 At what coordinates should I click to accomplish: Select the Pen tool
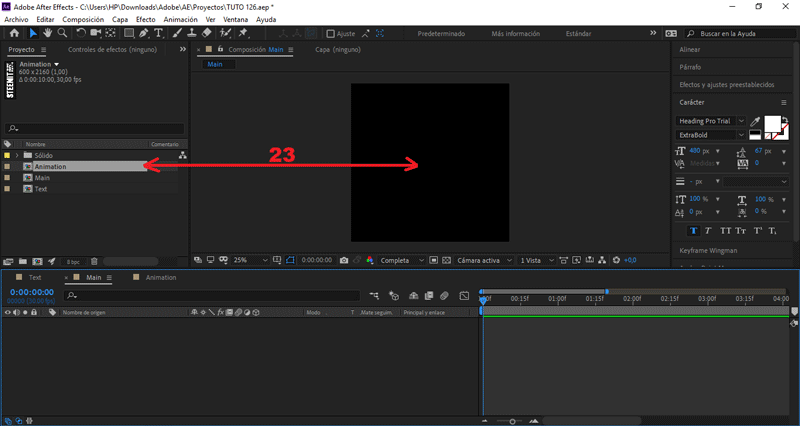coord(144,33)
